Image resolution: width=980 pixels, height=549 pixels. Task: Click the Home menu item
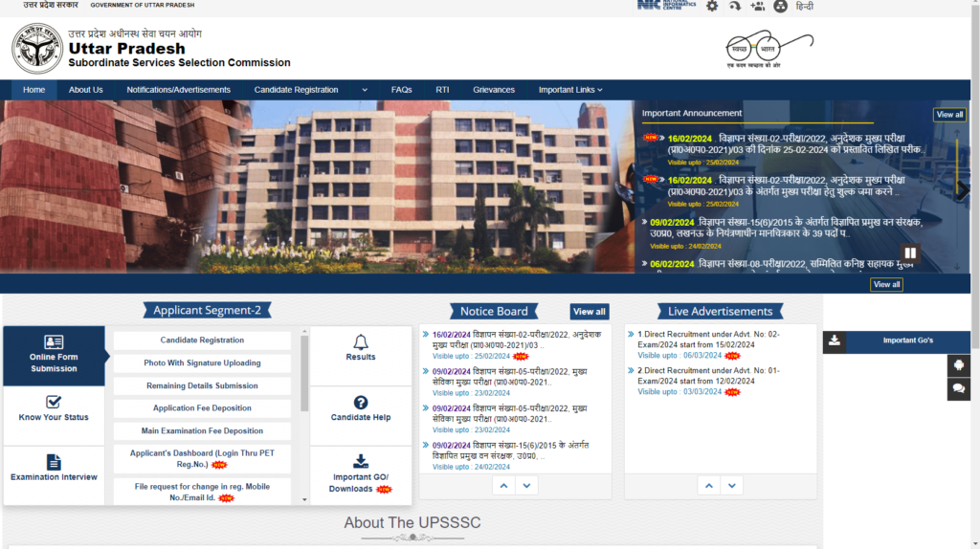(33, 90)
